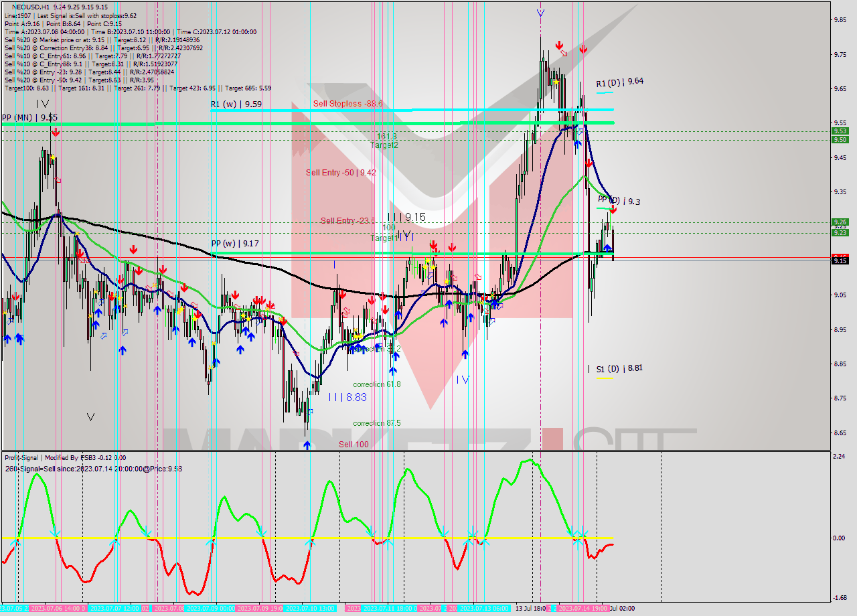Click the -1.68 indicator scale value

click(838, 598)
